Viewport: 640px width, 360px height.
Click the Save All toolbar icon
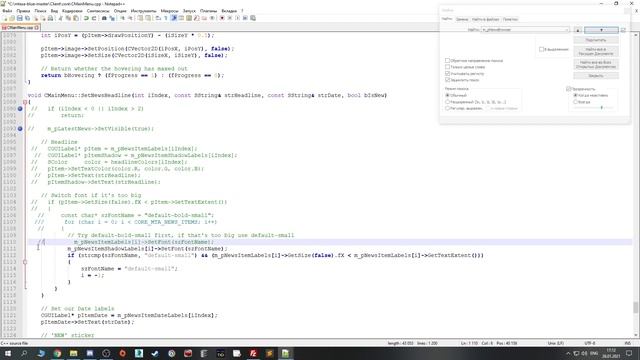pos(27,18)
